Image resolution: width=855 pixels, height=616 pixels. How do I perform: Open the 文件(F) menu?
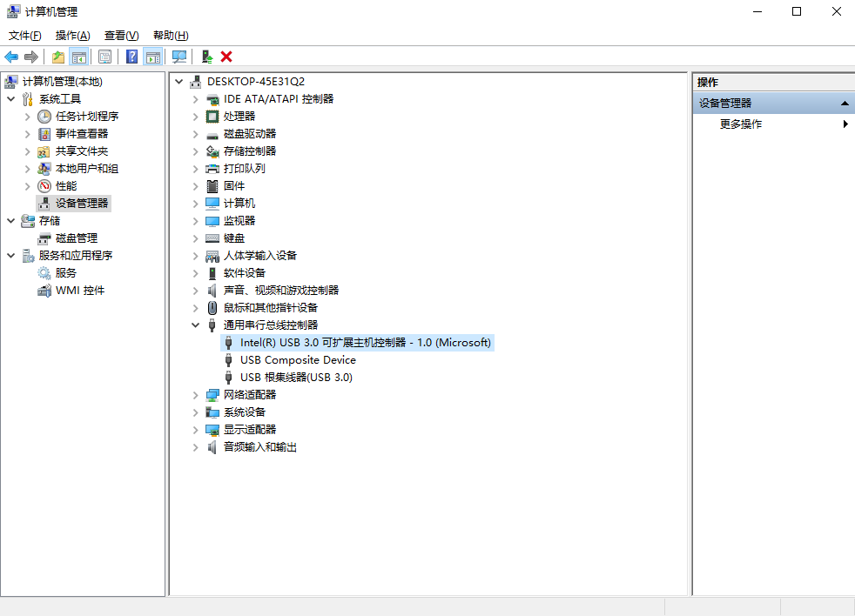pyautogui.click(x=24, y=36)
